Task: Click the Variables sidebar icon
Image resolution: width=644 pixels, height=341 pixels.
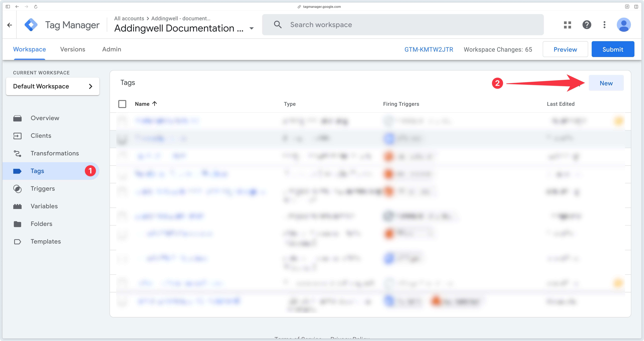Action: [x=17, y=206]
